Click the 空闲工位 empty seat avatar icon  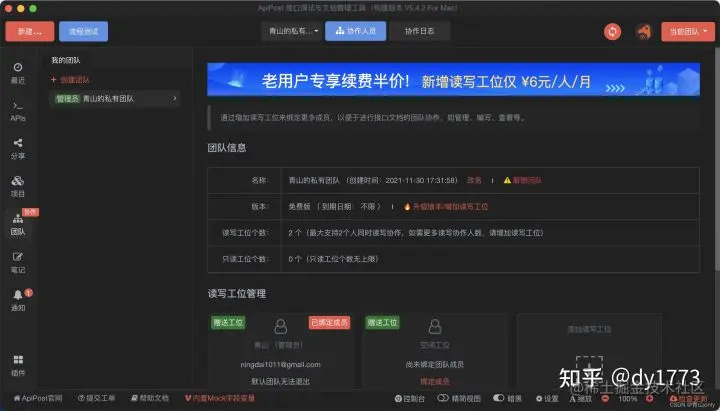pyautogui.click(x=434, y=327)
